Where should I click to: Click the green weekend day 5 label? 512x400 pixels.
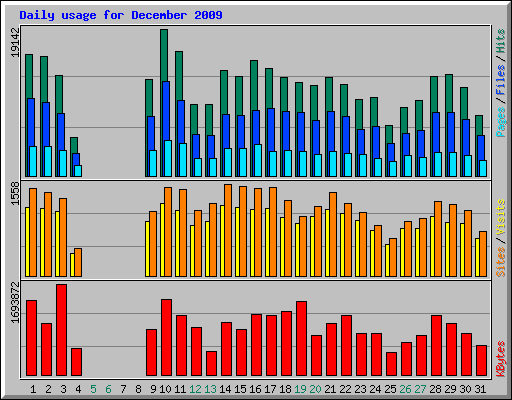click(x=93, y=389)
